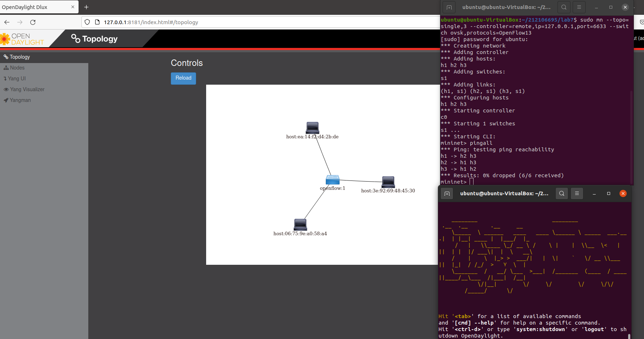Image resolution: width=644 pixels, height=339 pixels.
Task: Click the browser reload page icon
Action: 33,22
